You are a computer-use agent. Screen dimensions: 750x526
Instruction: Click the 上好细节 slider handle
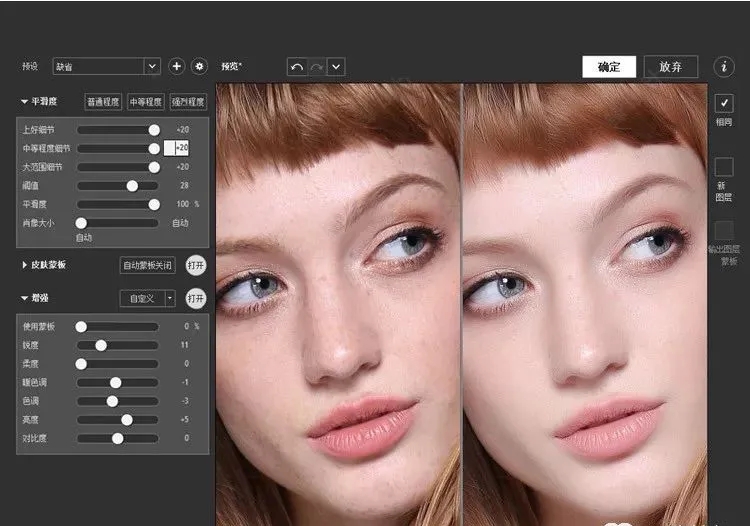pyautogui.click(x=154, y=130)
